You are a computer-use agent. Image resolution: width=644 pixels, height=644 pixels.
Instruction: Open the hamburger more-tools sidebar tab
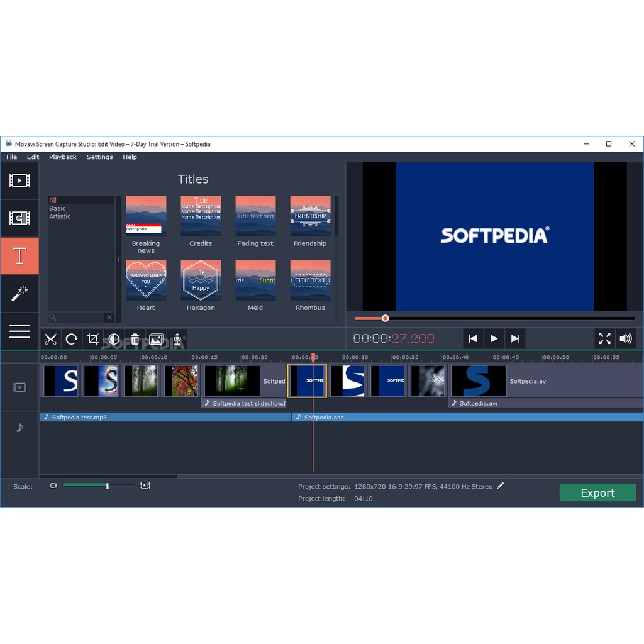pos(19,331)
